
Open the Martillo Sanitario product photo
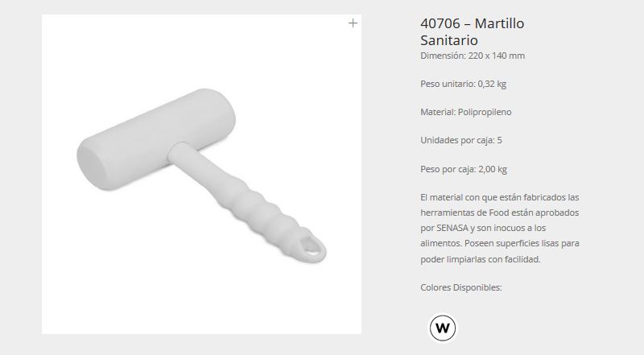pos(202,174)
